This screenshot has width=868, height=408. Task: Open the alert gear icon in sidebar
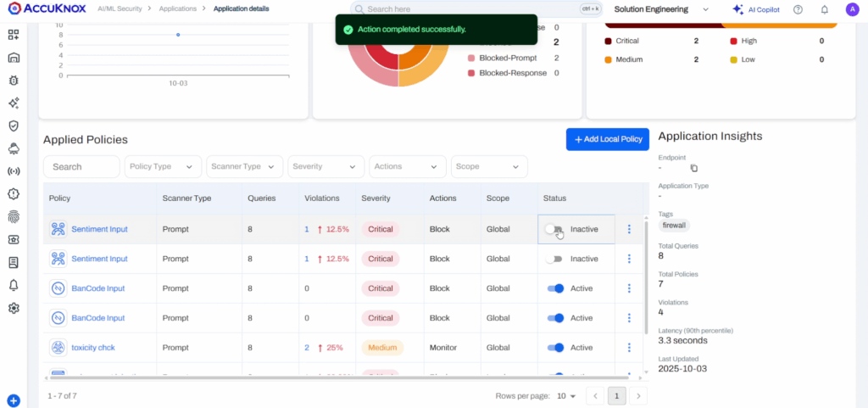pos(14,193)
